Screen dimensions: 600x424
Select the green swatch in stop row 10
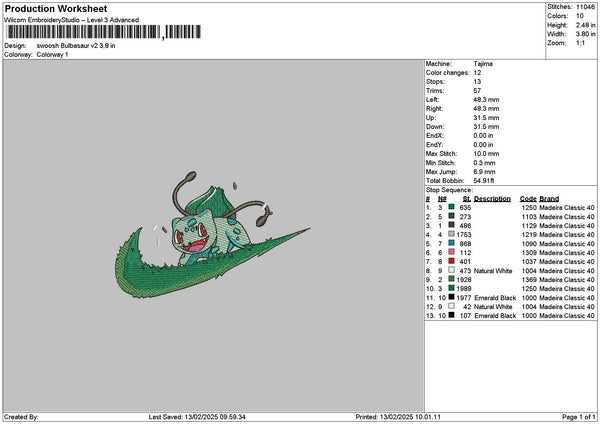point(452,288)
